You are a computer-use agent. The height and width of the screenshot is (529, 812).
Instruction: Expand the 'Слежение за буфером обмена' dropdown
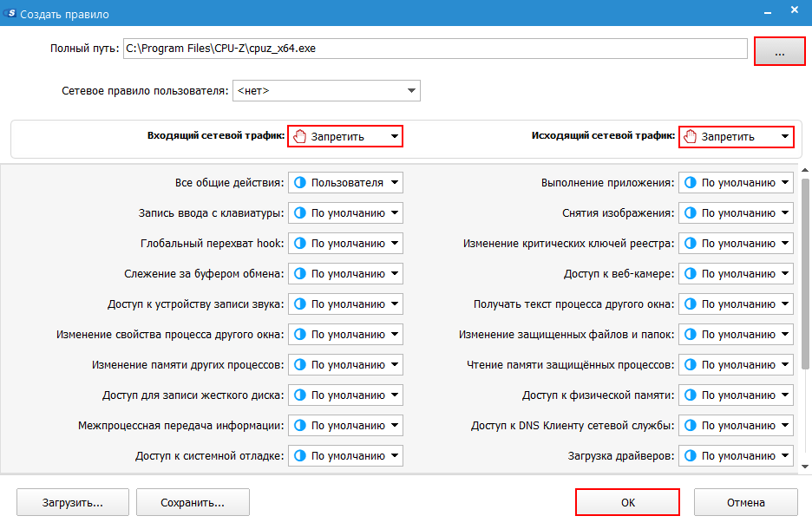click(x=345, y=274)
